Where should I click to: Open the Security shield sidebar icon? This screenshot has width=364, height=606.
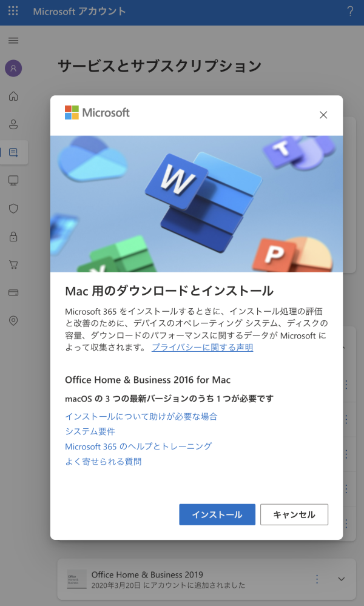click(x=13, y=209)
